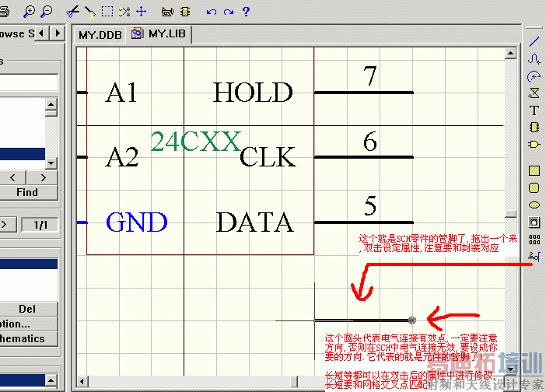Viewport: 546px width, 392px height.
Task: Click the Undo arrow icon
Action: click(212, 12)
